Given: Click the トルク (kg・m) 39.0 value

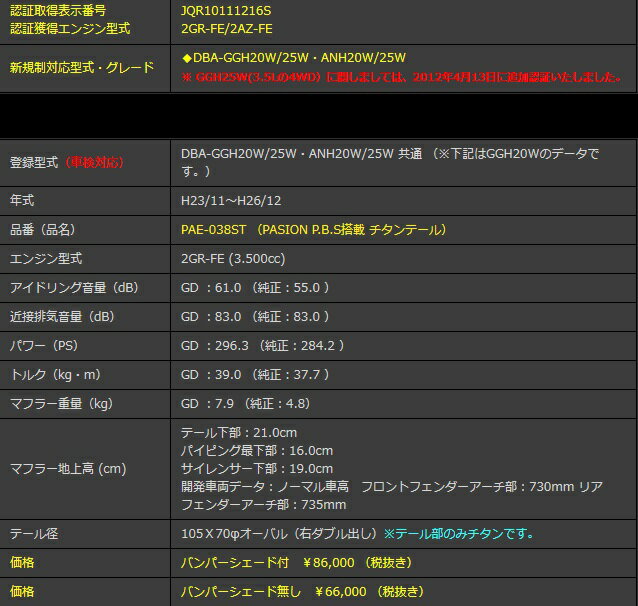Looking at the screenshot, I should (255, 374).
